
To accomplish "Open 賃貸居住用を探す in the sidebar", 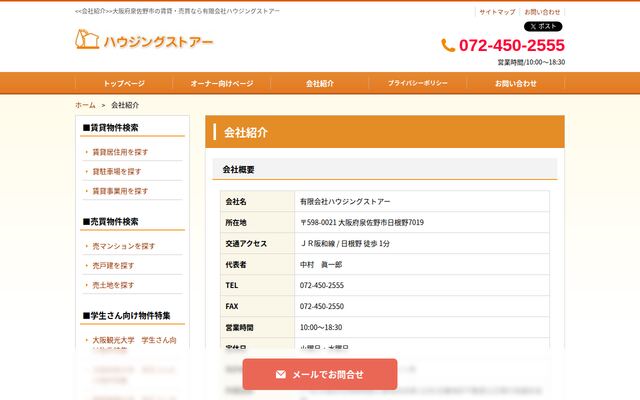I will coord(120,152).
